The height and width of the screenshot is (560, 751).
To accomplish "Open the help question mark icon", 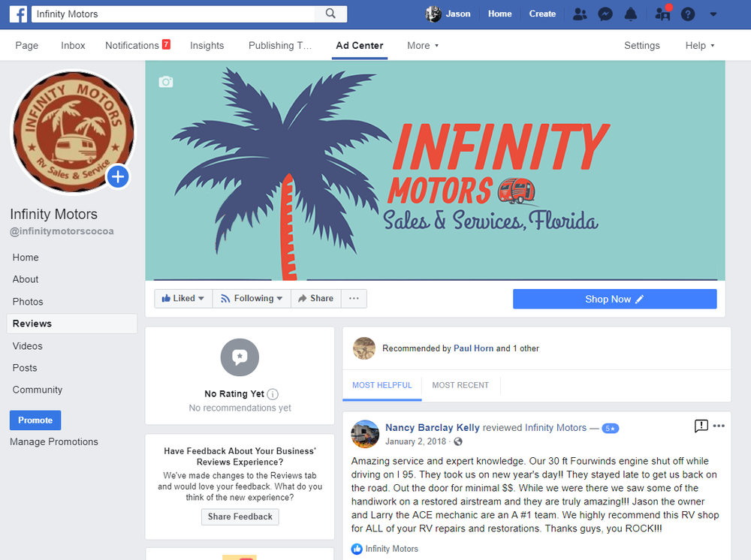I will 688,14.
